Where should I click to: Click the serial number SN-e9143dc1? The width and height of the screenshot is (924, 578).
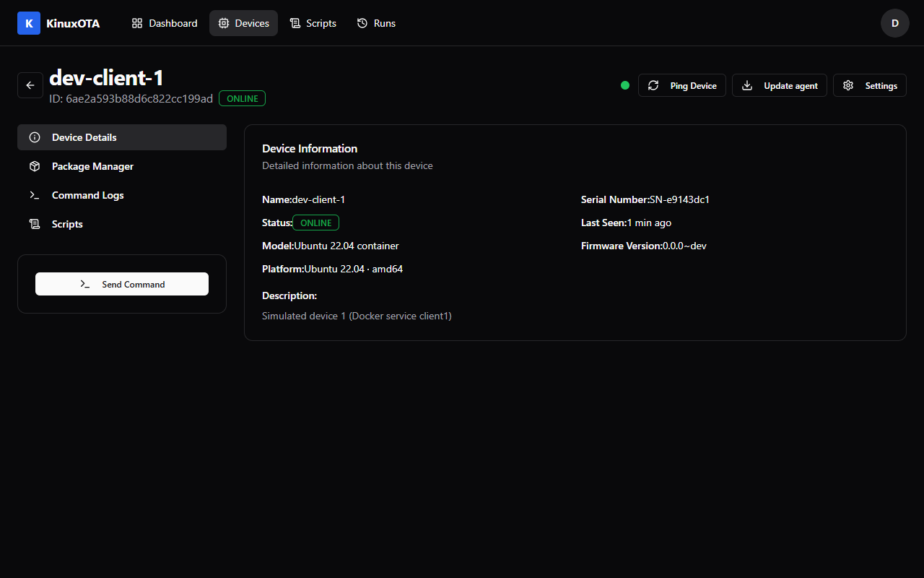(x=679, y=199)
